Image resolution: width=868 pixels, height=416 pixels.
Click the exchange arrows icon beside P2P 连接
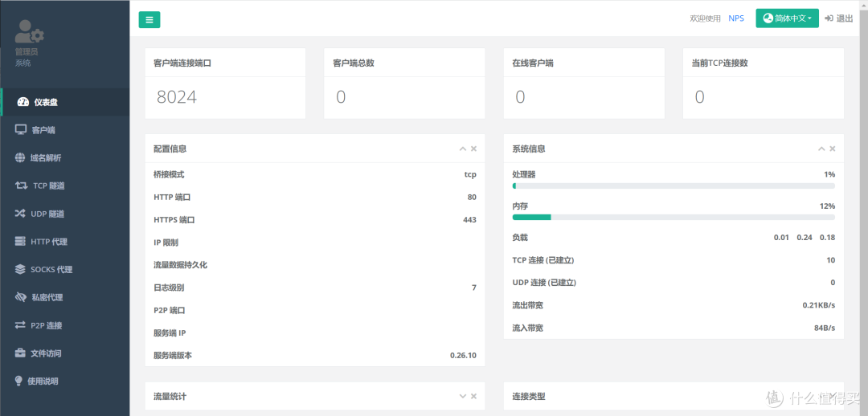pos(20,325)
